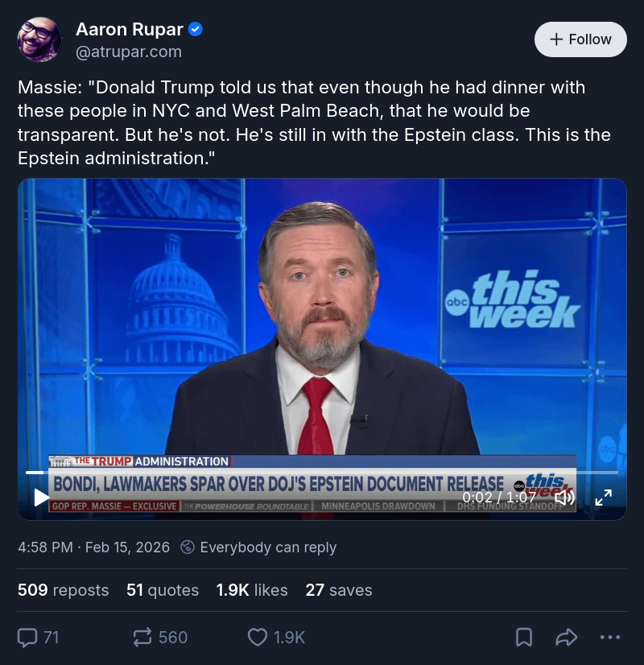
Task: Bookmark this post
Action: pos(524,638)
